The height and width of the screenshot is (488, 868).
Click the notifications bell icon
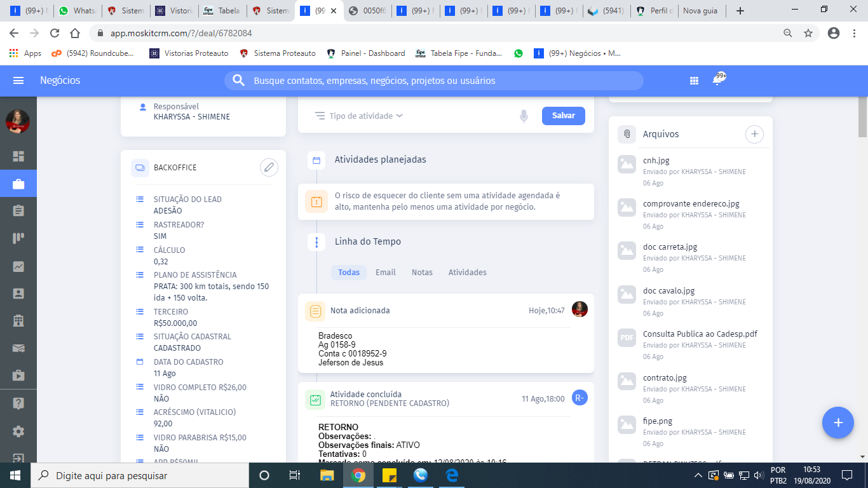(717, 81)
